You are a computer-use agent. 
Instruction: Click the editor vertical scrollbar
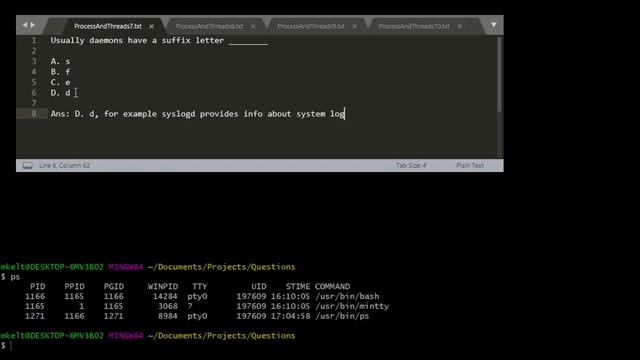click(x=499, y=74)
